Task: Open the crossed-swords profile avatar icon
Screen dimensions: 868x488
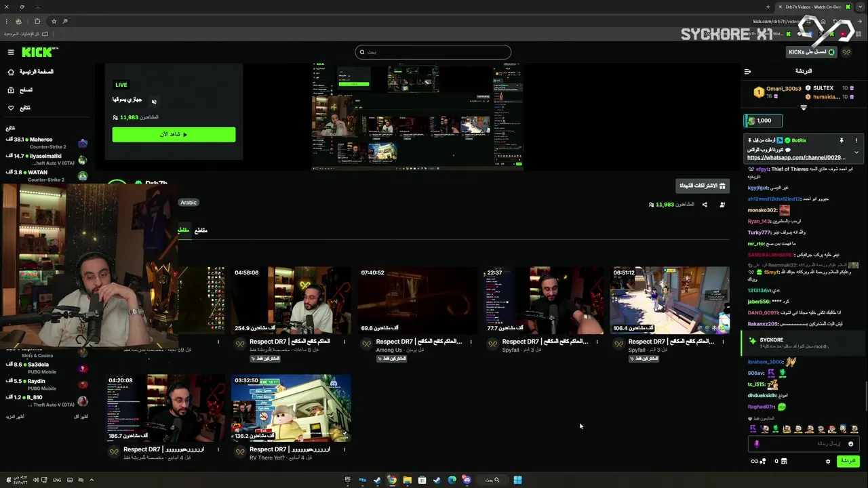Action: click(846, 52)
